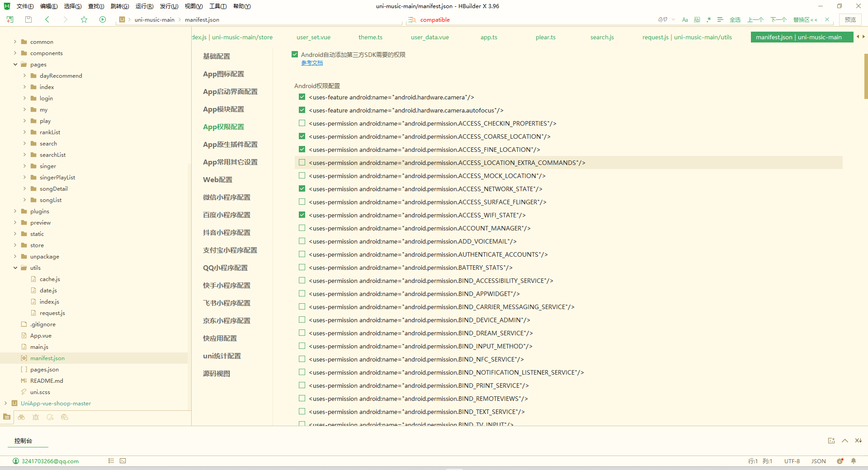
Task: Open the App图标配置 settings section
Action: click(223, 74)
